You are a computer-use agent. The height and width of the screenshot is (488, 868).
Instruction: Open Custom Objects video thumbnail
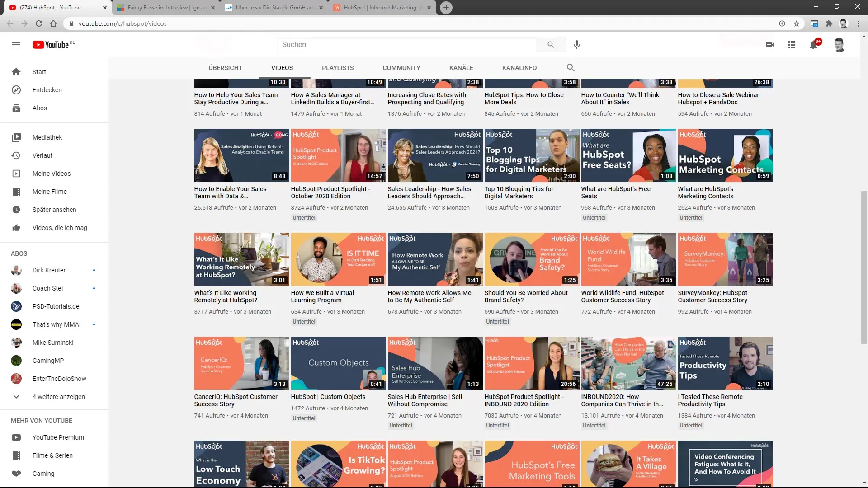coord(338,363)
